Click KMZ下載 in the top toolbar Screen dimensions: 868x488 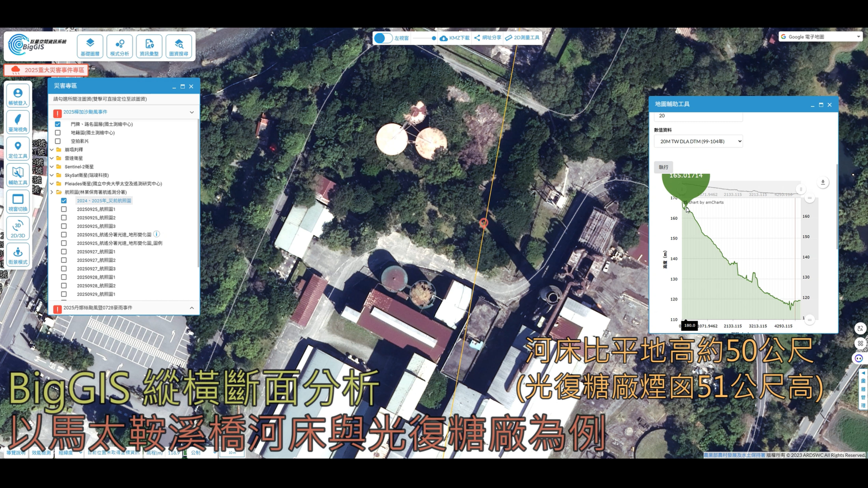[x=455, y=38]
